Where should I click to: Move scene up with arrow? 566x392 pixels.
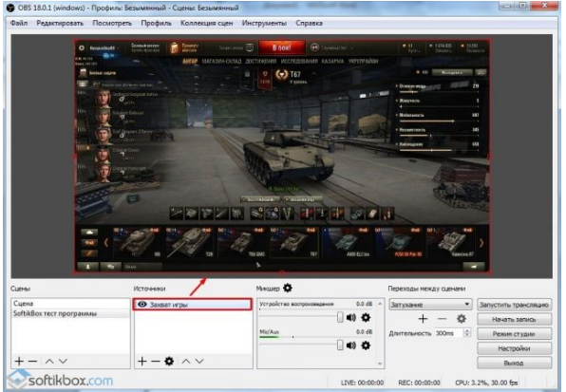pyautogui.click(x=49, y=361)
